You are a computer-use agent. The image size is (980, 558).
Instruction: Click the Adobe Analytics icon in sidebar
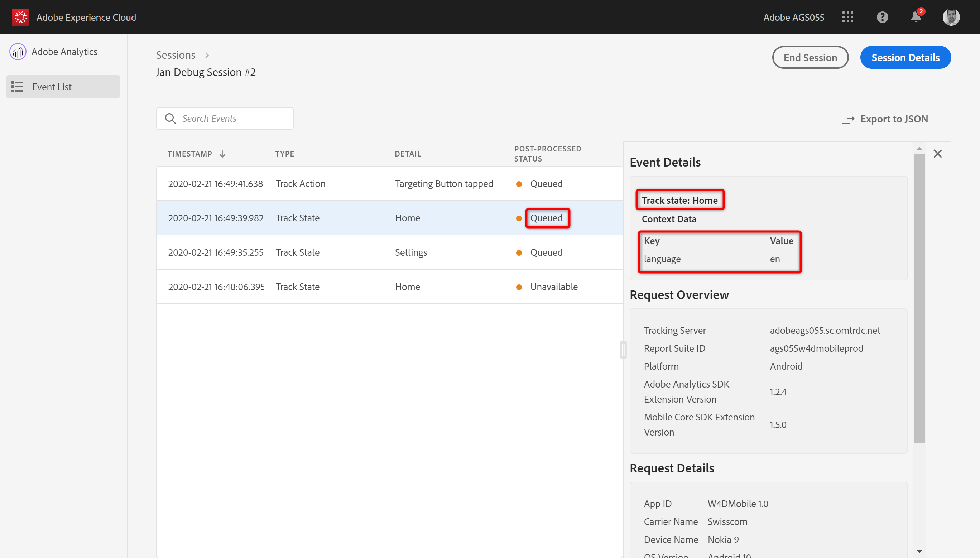(18, 51)
